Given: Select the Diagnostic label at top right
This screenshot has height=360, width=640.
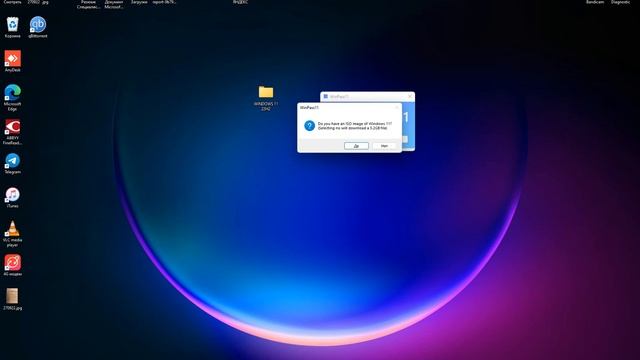Looking at the screenshot, I should [x=620, y=2].
